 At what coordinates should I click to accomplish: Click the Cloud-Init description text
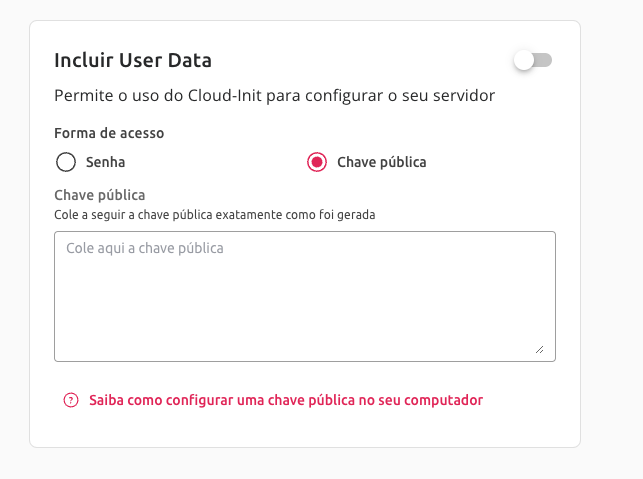click(x=274, y=96)
